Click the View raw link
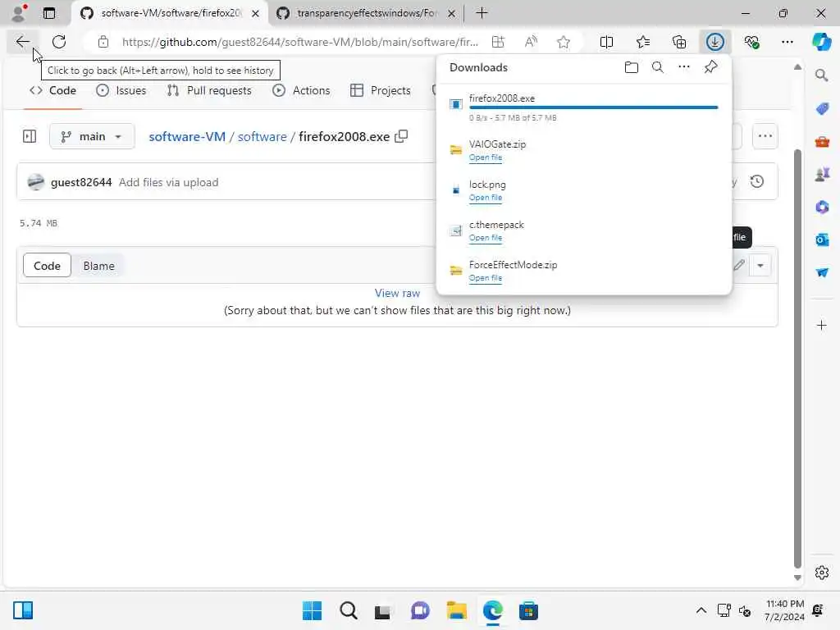This screenshot has height=630, width=840. point(397,293)
